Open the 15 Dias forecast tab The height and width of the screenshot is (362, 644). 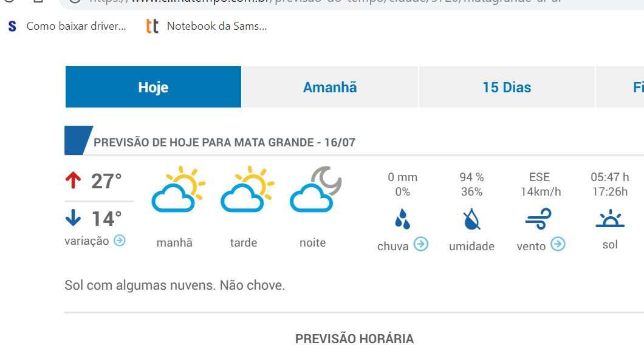pos(507,87)
